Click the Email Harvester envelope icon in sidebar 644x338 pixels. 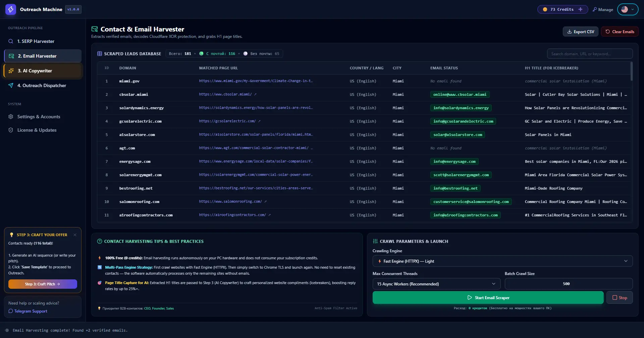pos(11,56)
